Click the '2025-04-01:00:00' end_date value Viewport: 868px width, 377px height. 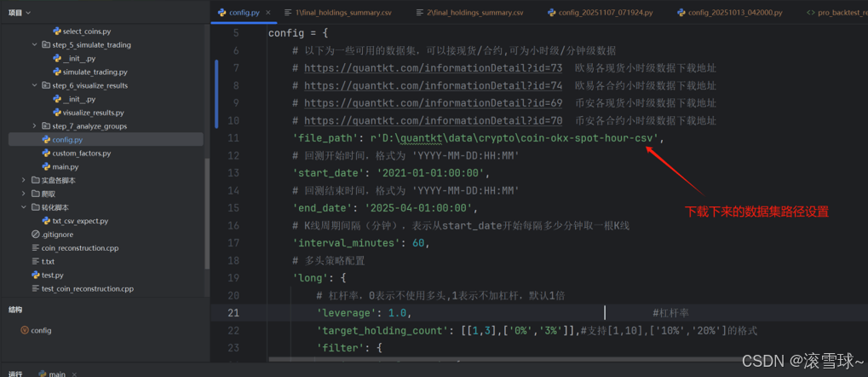tap(419, 208)
